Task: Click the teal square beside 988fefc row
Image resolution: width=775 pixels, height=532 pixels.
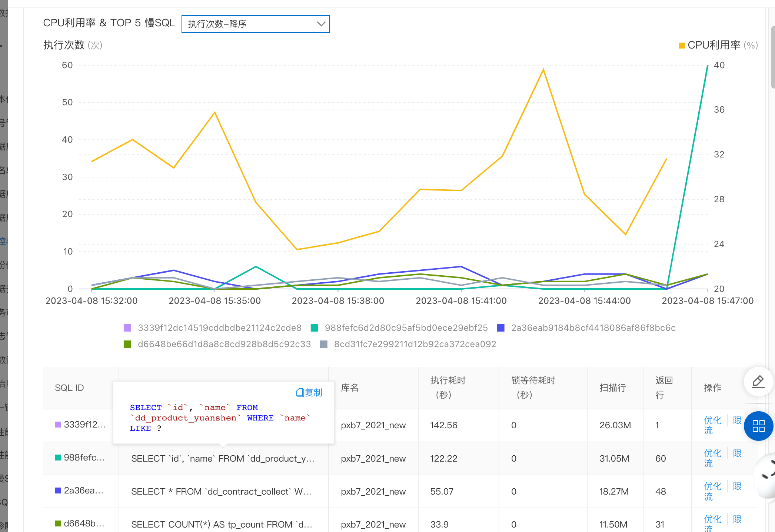Action: pos(58,458)
